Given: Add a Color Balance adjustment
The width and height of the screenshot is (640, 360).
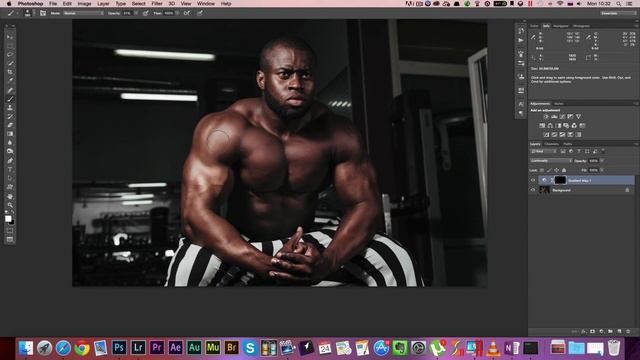Looking at the screenshot, I should coord(550,126).
